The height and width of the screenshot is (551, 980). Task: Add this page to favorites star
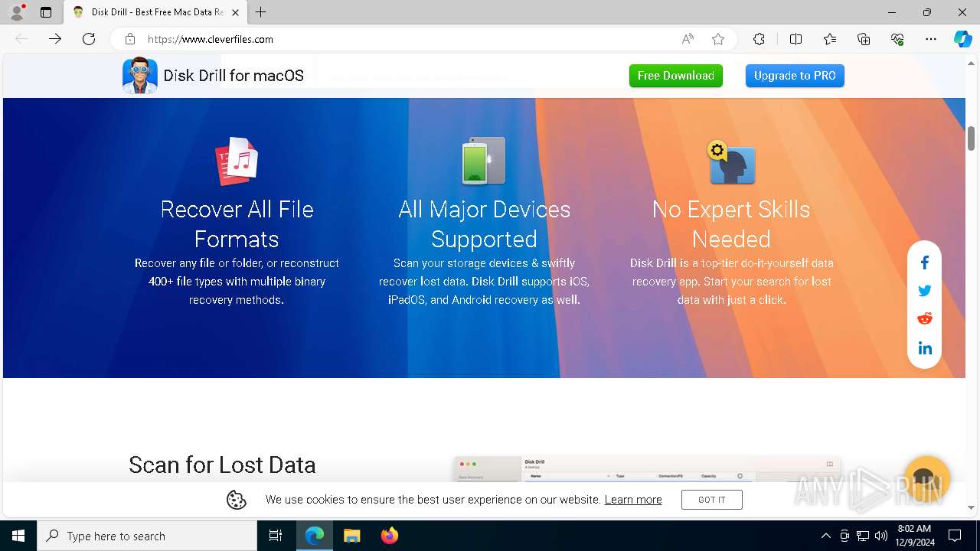click(717, 39)
